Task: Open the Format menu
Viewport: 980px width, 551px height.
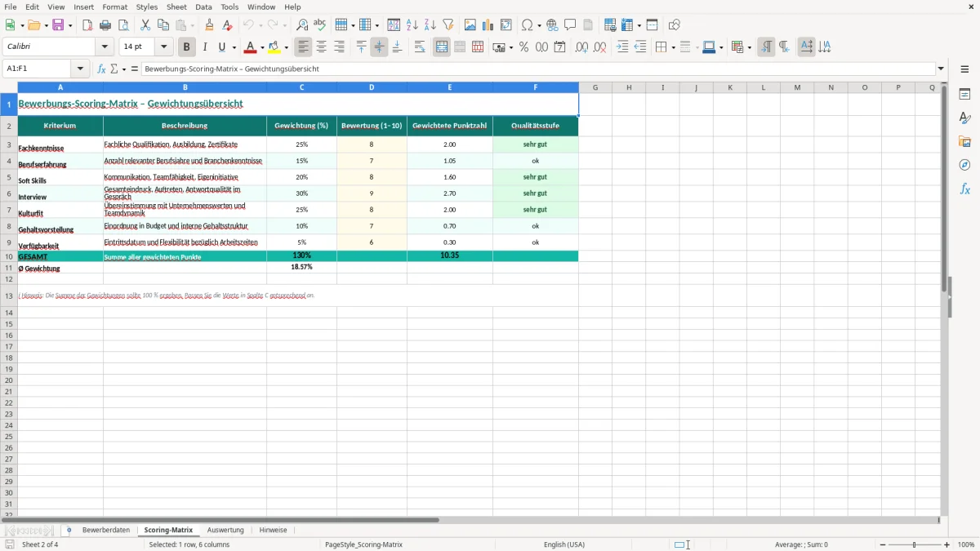Action: (115, 7)
